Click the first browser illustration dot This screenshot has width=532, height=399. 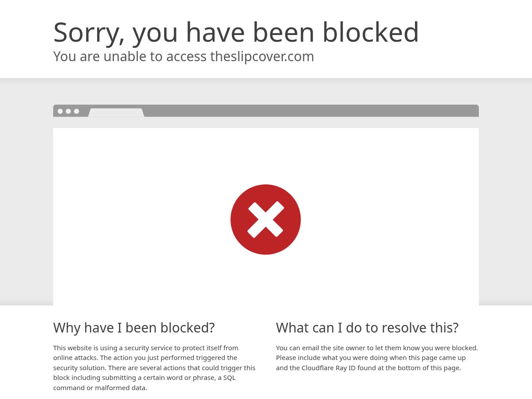pos(60,111)
